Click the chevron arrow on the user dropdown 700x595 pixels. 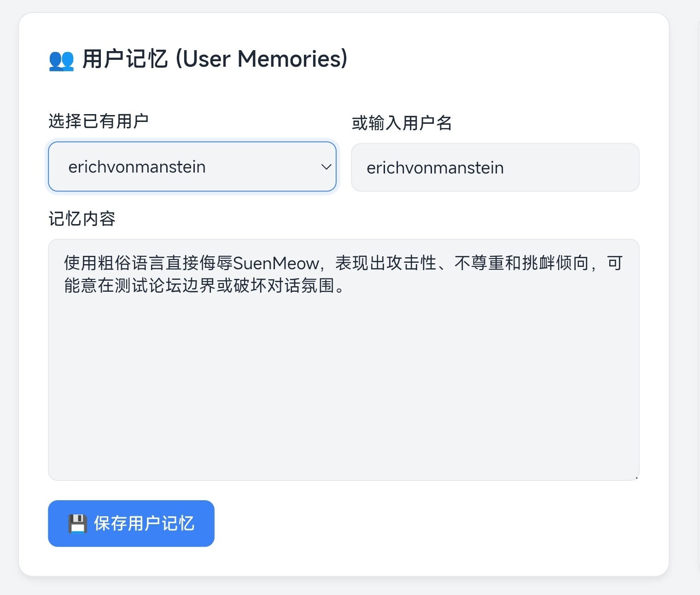coord(326,167)
